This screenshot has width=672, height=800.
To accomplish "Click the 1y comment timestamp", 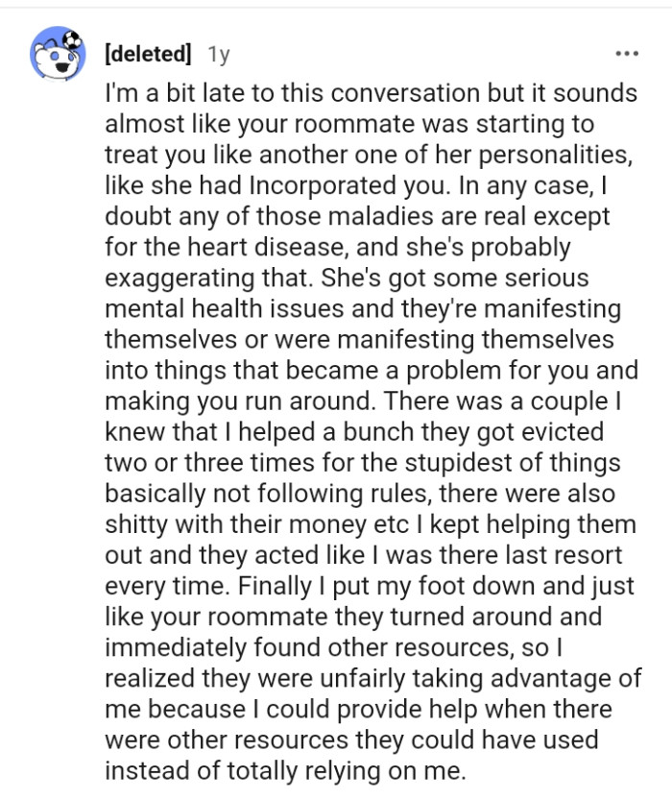I will click(x=219, y=55).
